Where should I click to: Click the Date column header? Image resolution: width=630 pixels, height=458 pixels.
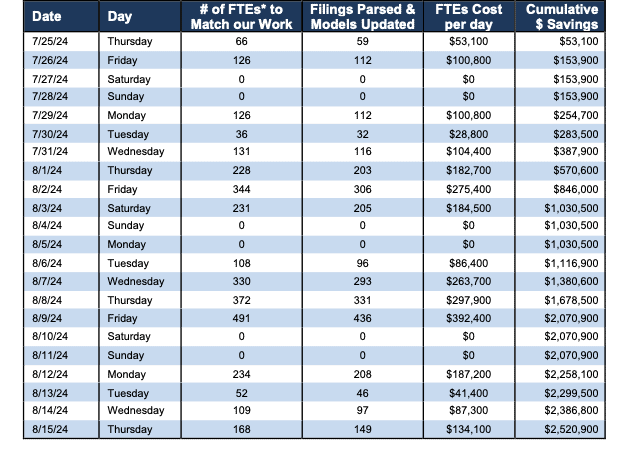click(61, 16)
